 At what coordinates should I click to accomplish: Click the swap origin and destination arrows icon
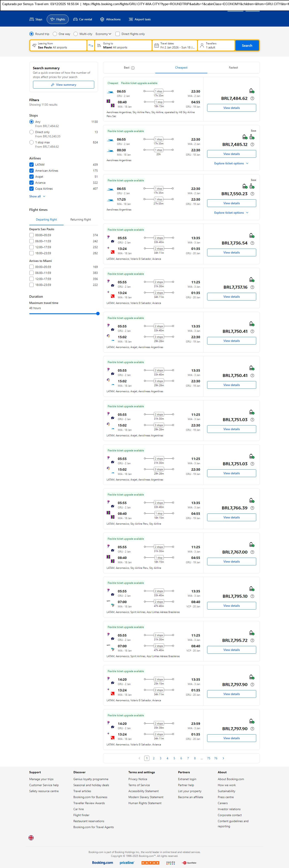91,45
